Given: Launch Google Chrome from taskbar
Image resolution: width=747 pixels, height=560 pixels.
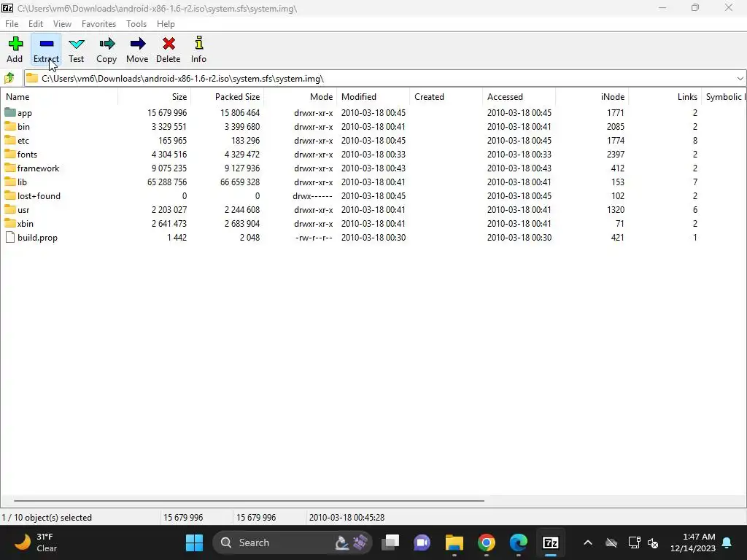Looking at the screenshot, I should [487, 542].
